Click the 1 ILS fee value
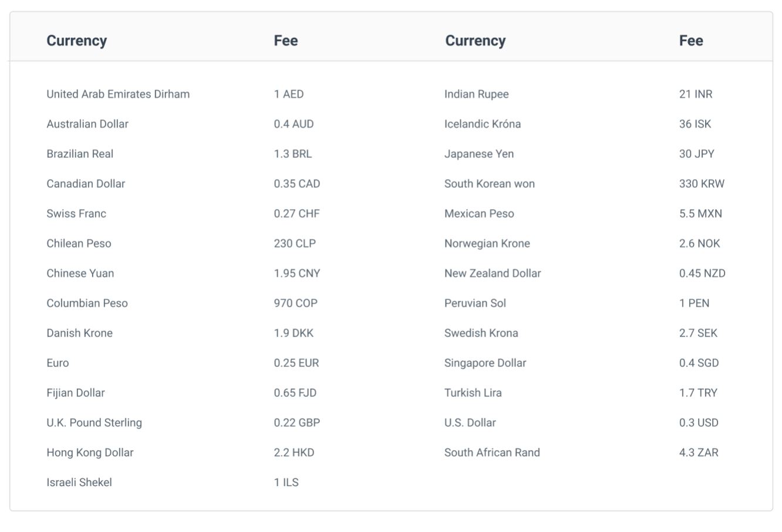Image resolution: width=782 pixels, height=532 pixels. tap(286, 483)
